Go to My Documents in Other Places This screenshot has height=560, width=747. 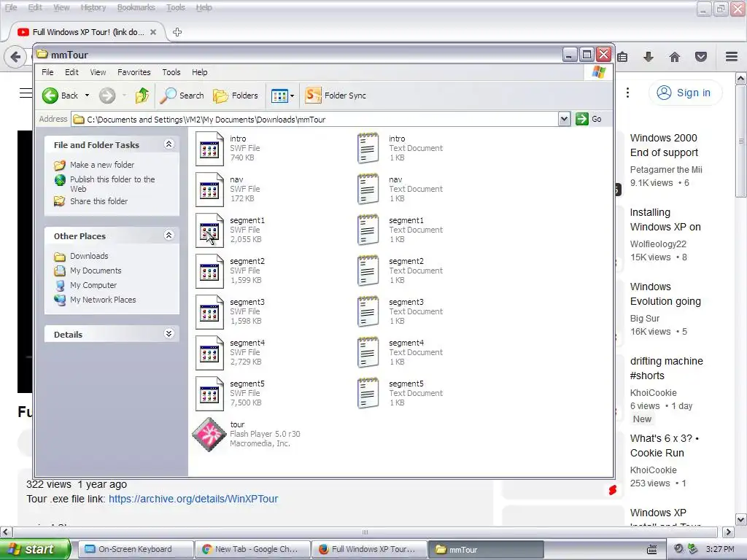96,271
